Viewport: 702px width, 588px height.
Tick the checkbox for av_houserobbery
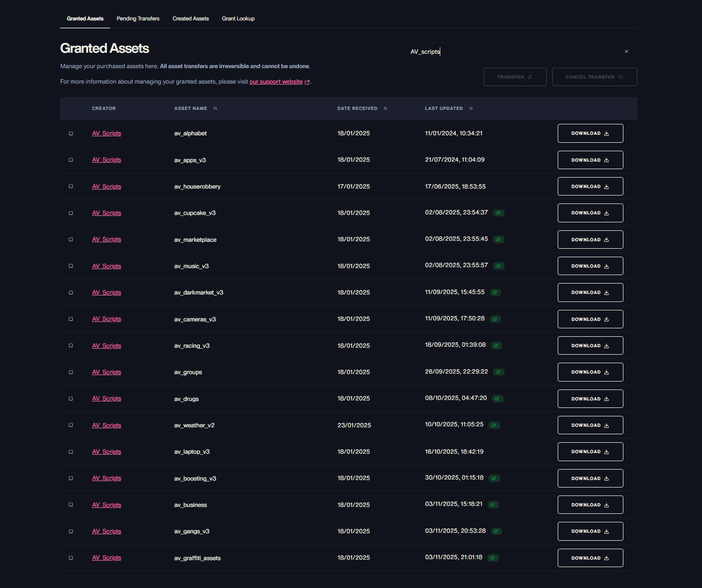(x=71, y=187)
